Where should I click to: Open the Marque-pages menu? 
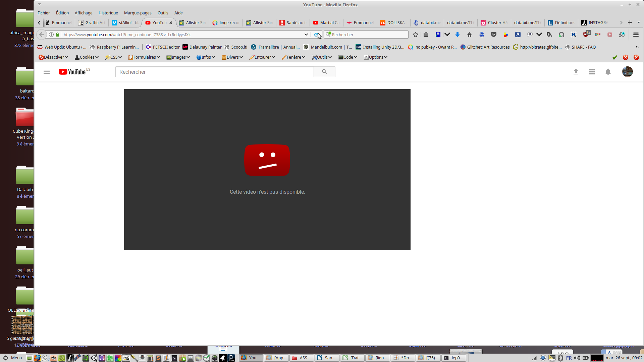click(x=138, y=13)
